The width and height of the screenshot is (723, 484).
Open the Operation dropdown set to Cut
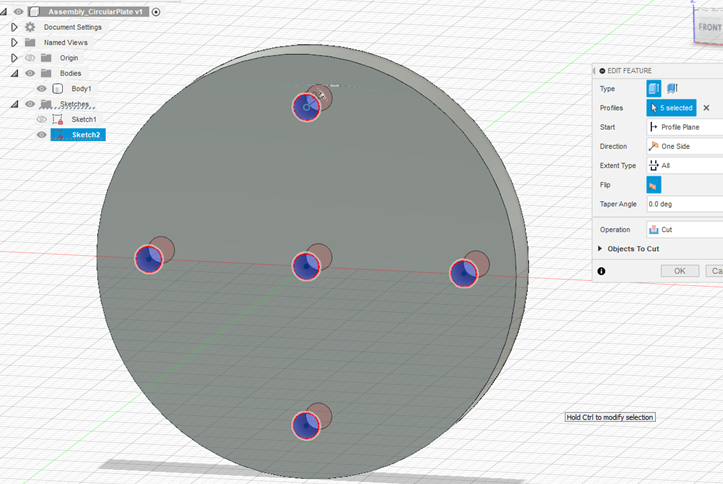coord(684,229)
